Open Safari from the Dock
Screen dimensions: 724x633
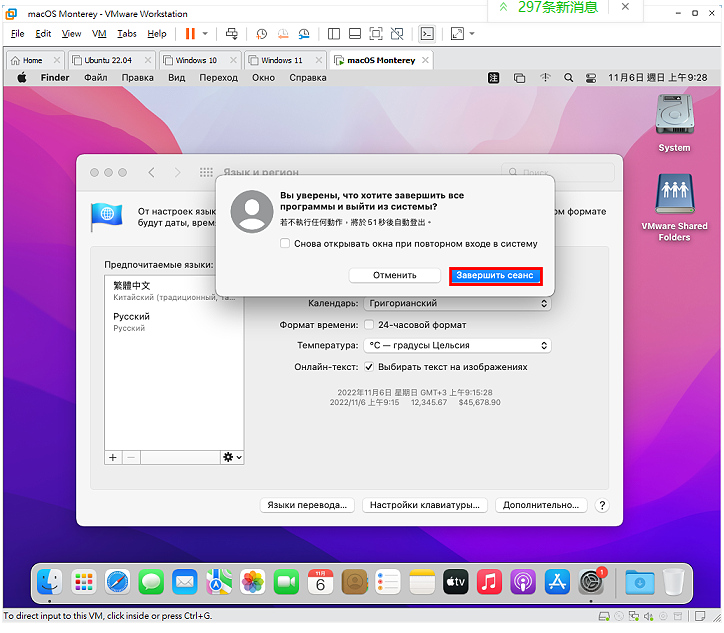117,581
